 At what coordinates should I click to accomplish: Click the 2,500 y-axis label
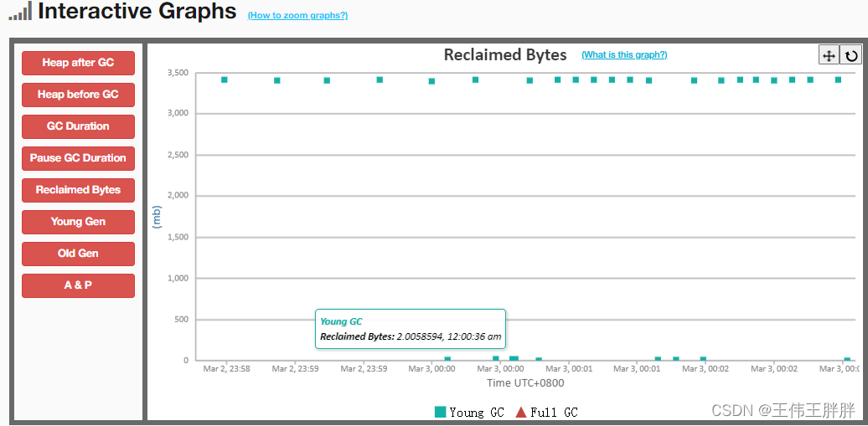point(178,155)
